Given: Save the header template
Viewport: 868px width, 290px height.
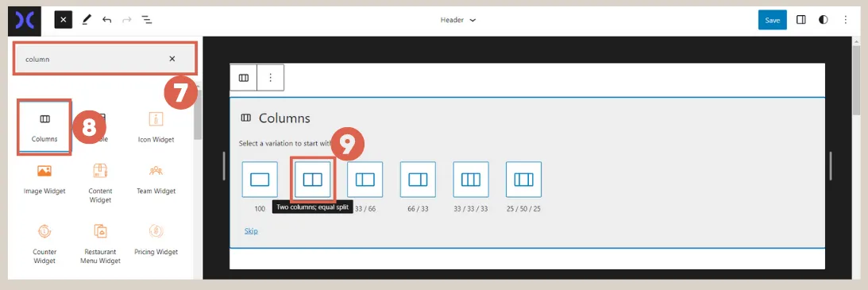Looking at the screenshot, I should [772, 20].
